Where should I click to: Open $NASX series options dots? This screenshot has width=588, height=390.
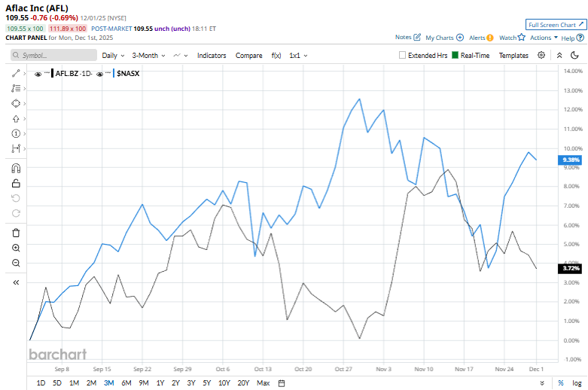108,72
